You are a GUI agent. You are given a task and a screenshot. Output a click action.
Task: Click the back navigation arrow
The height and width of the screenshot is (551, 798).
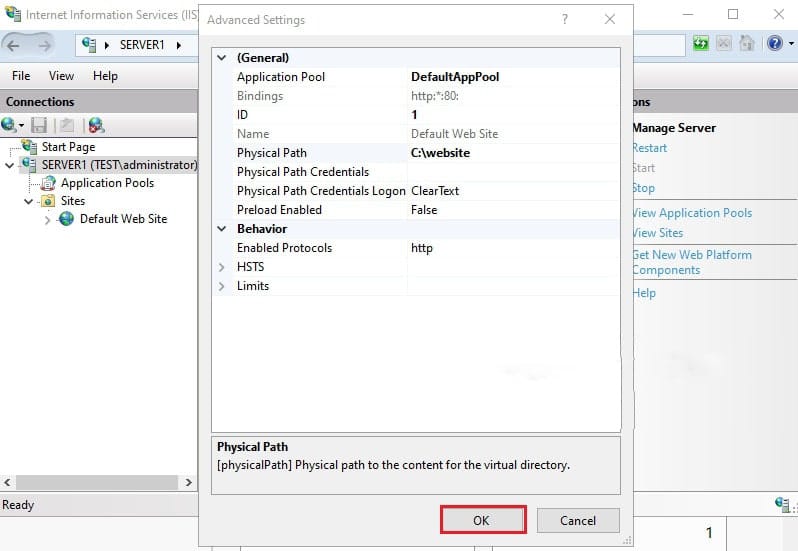14,45
